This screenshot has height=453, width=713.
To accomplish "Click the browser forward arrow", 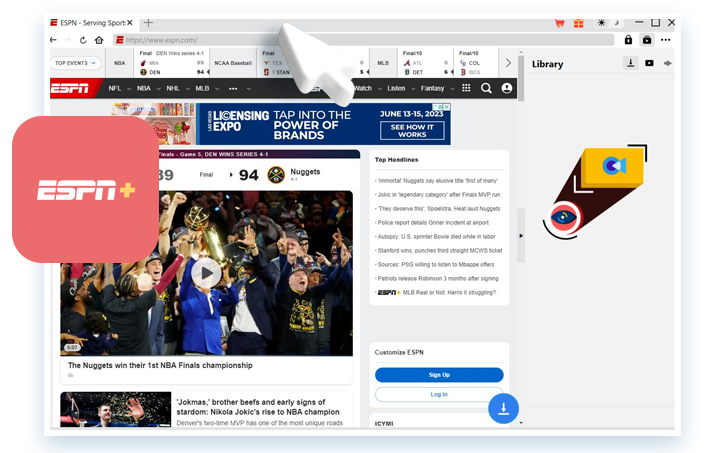I will 68,40.
